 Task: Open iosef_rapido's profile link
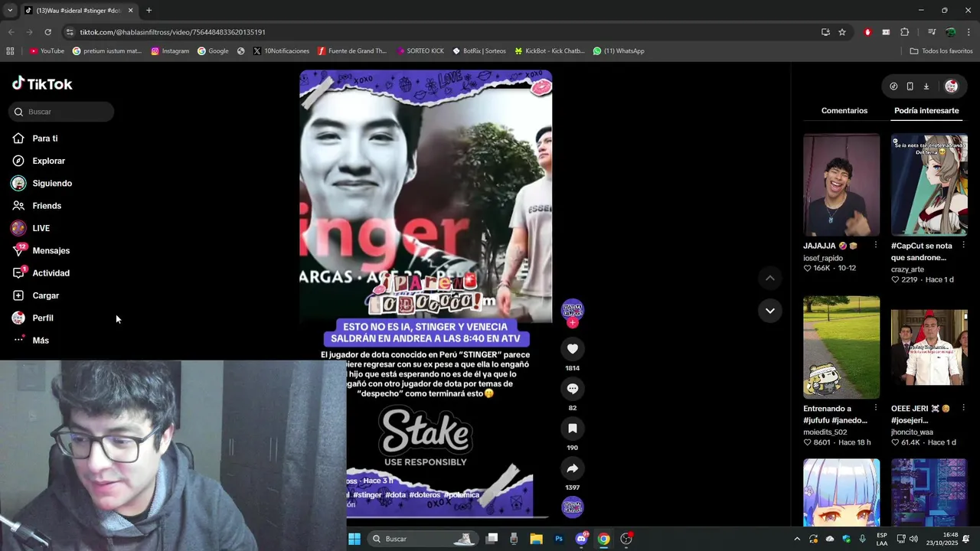(x=823, y=258)
